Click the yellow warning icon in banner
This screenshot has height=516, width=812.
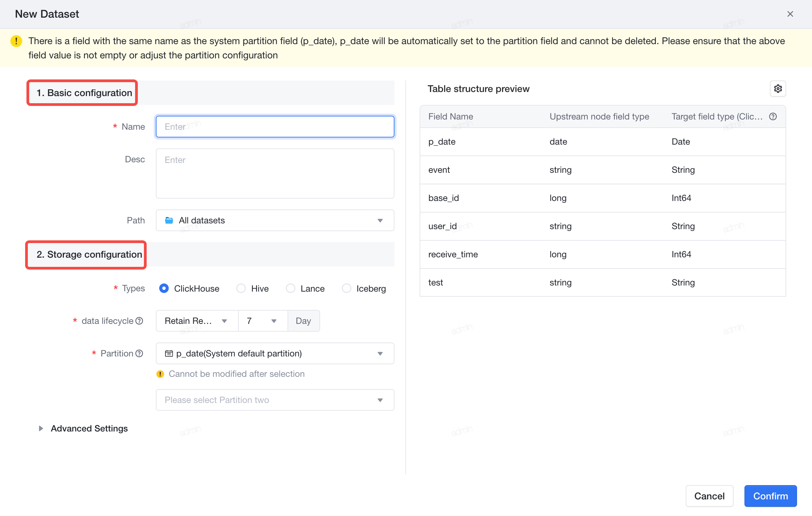coord(16,41)
